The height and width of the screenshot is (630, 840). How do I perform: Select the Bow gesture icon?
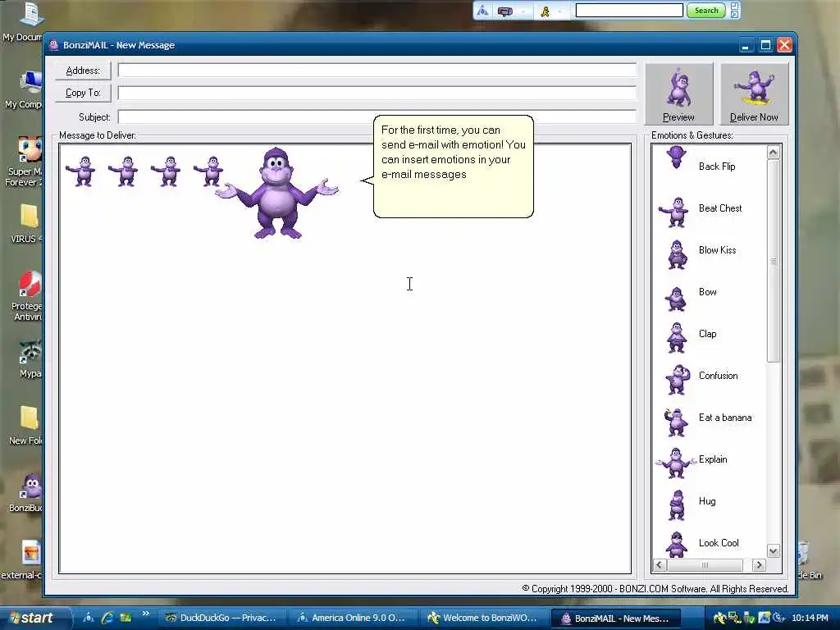676,299
